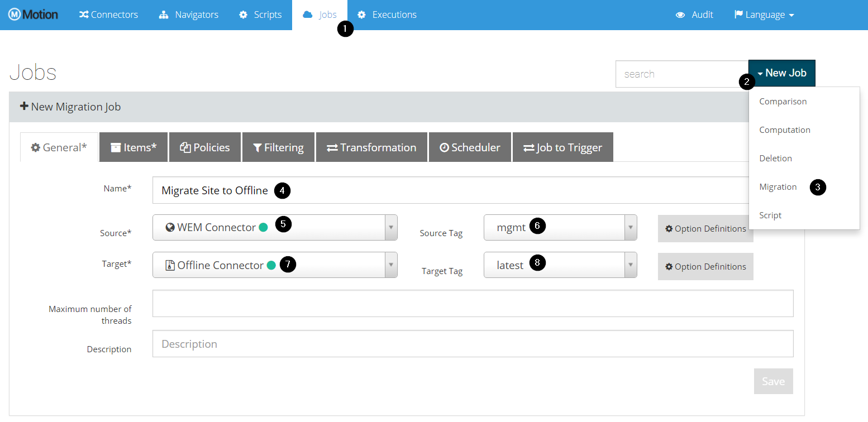This screenshot has height=422, width=868.
Task: Click the plus icon in New Migration Job
Action: (24, 106)
